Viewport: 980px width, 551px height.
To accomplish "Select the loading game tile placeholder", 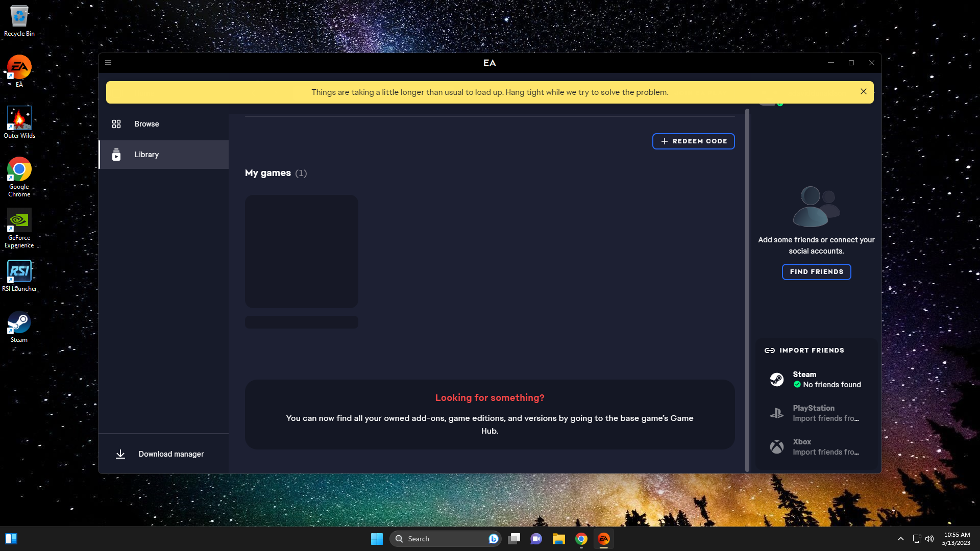I will [x=302, y=252].
